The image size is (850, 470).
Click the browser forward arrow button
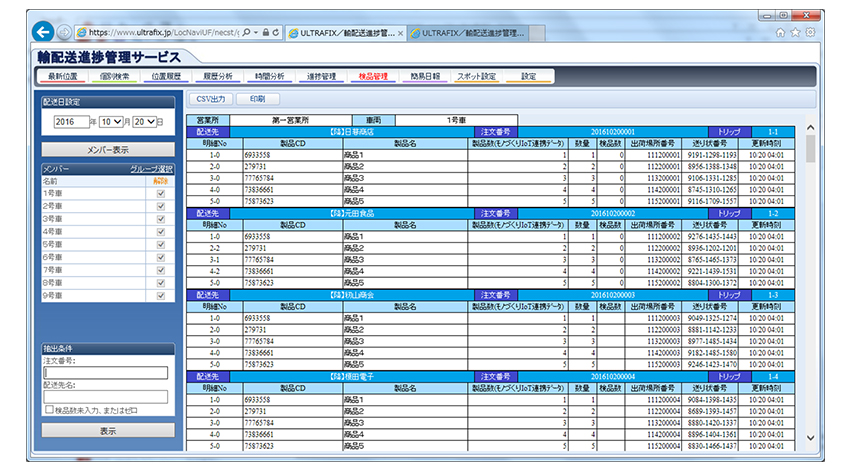tap(64, 32)
